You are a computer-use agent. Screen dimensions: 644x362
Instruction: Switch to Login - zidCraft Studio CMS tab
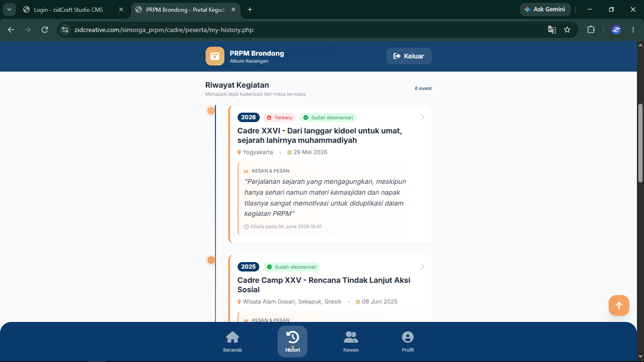point(68,9)
